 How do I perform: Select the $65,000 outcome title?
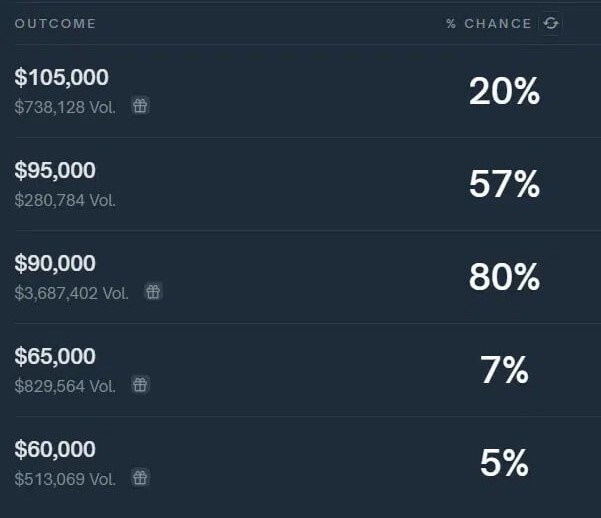55,356
